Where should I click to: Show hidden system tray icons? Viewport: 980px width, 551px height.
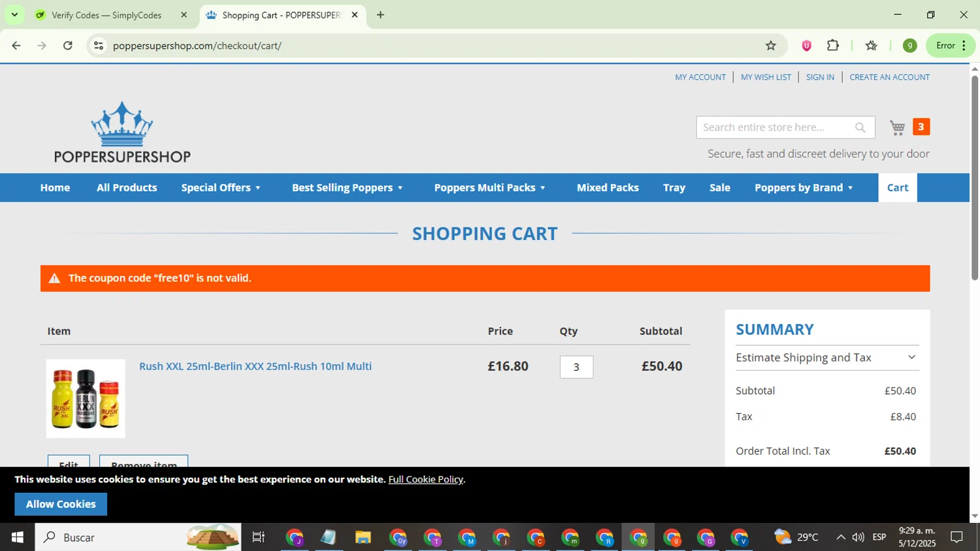point(840,537)
